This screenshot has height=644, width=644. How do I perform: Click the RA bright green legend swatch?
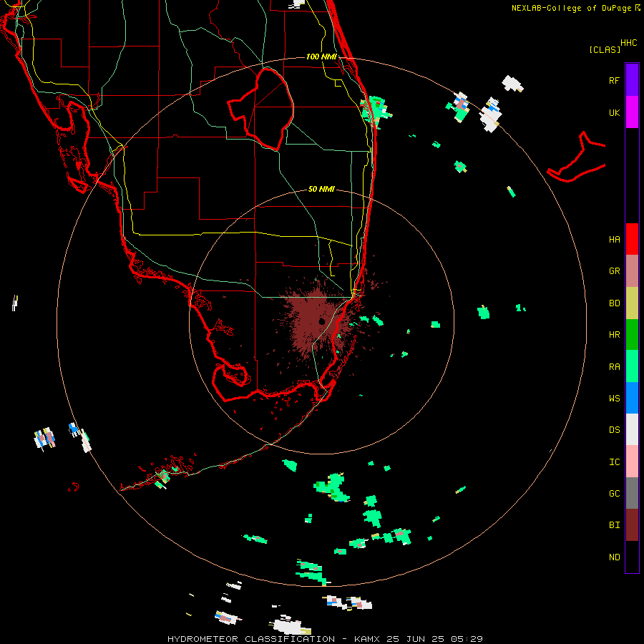632,366
